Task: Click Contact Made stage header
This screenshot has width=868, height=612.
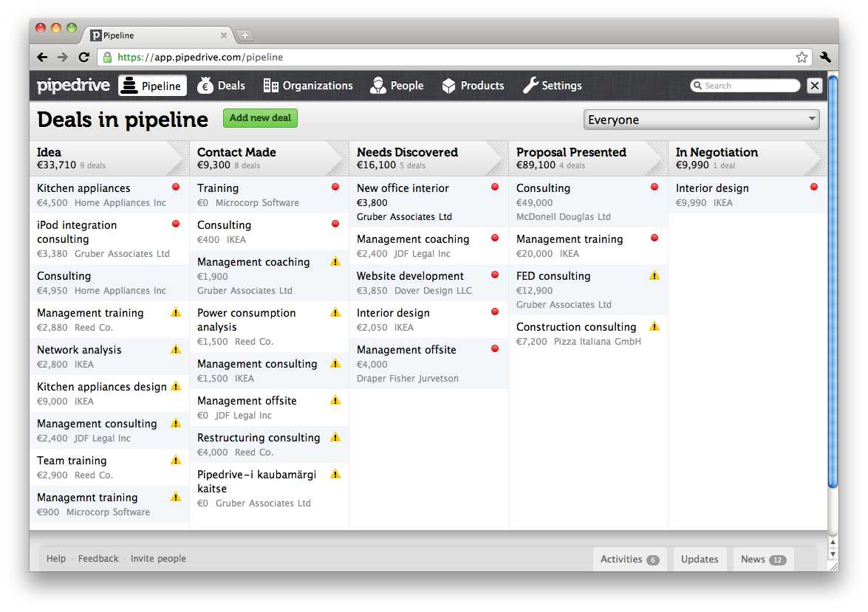Action: [x=269, y=158]
